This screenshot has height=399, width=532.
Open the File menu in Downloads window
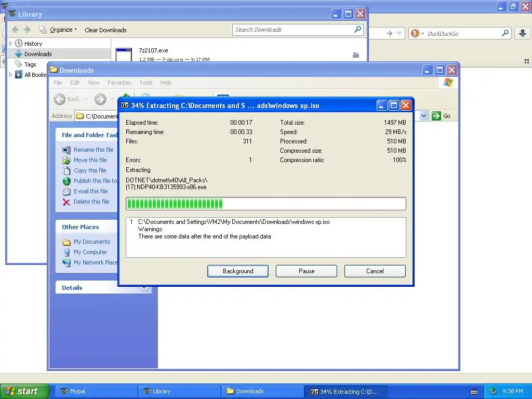(58, 83)
